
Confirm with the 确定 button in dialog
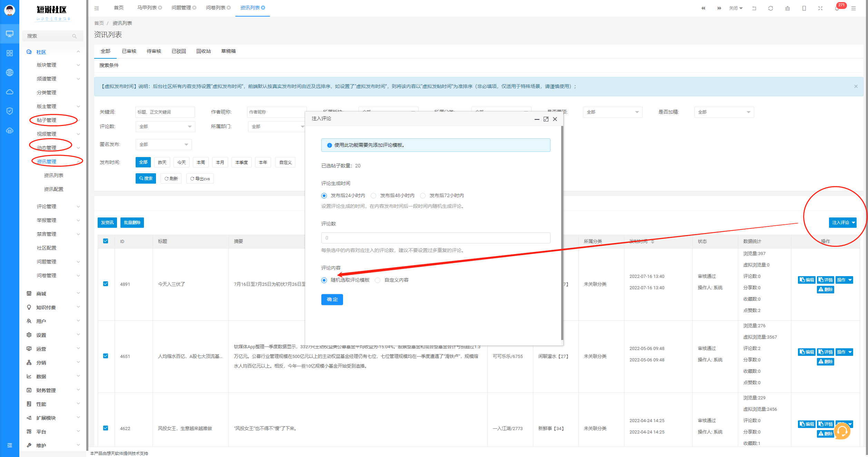point(332,300)
